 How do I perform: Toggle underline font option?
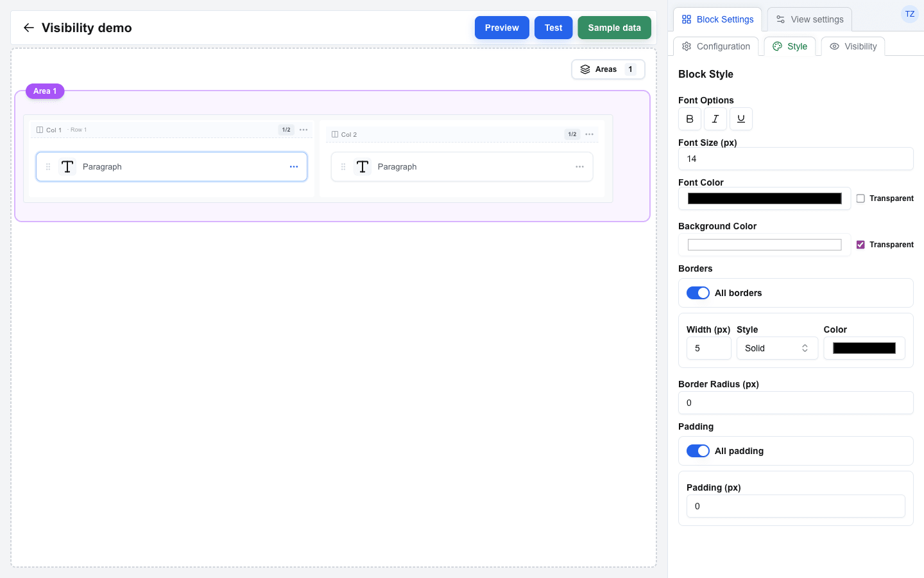(x=741, y=119)
